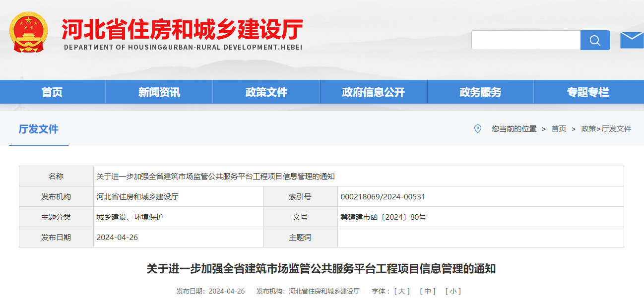Click the index number 000218069/2024-00531
Viewport: 644px width, 305px height.
click(383, 196)
